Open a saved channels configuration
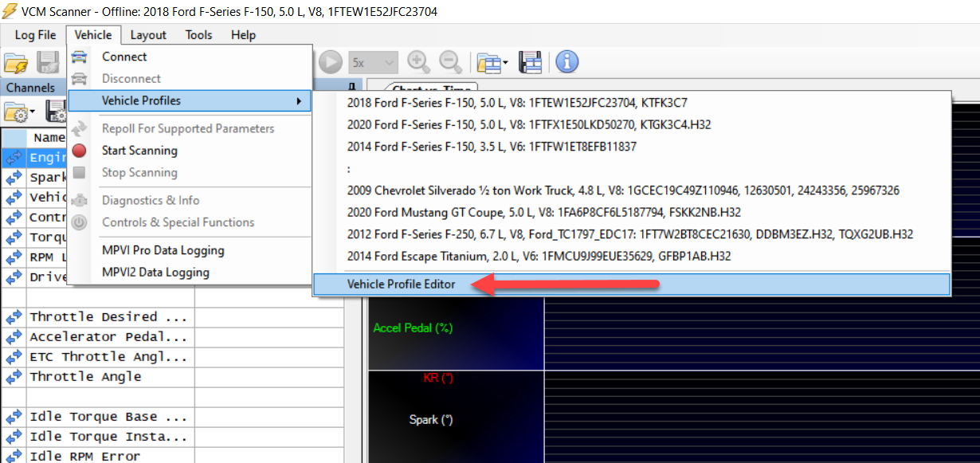Screen dimensions: 980x463 click(18, 112)
